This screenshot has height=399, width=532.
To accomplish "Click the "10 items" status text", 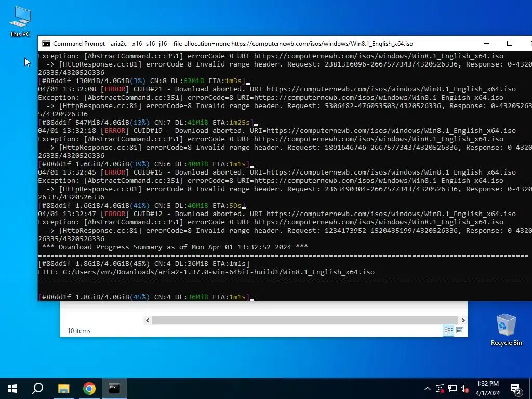I will (x=79, y=331).
